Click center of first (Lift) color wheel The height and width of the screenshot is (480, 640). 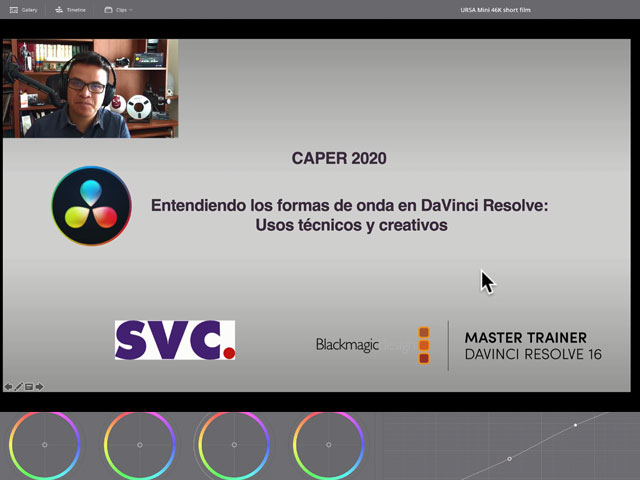[45, 445]
